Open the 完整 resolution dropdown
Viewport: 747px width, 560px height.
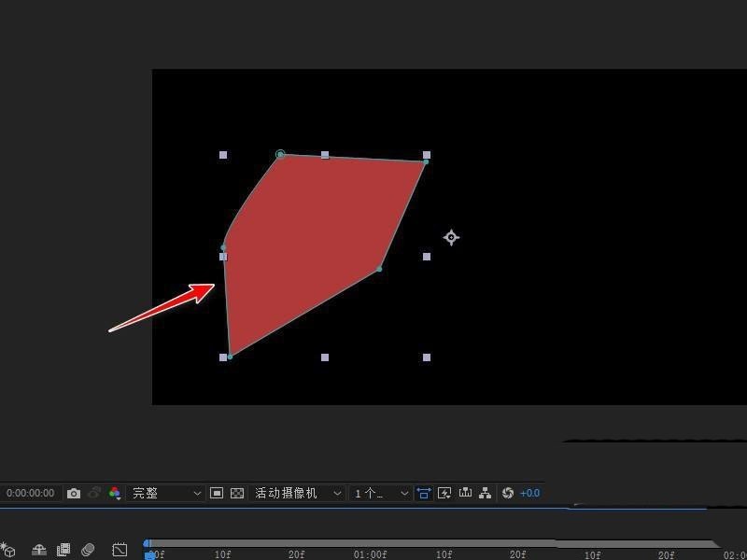(165, 494)
